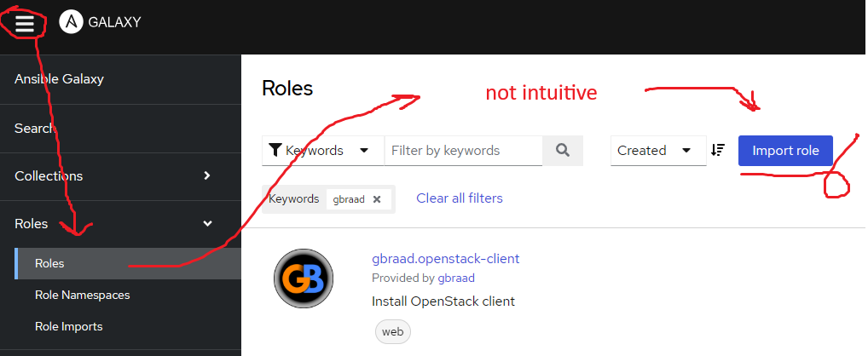Remove the gbraad keyword chip
Viewport: 868px width, 356px height.
[x=377, y=199]
